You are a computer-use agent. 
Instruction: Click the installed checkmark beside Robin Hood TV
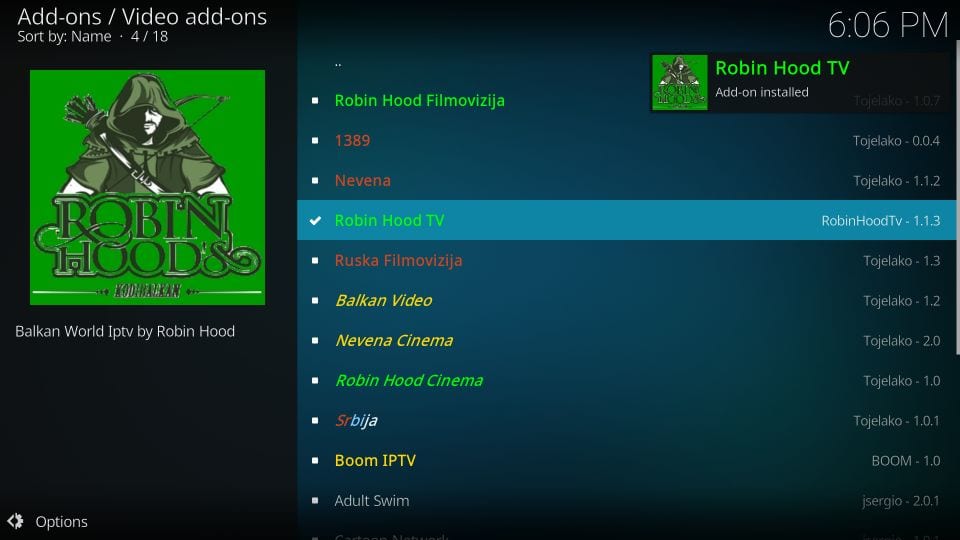pyautogui.click(x=315, y=220)
